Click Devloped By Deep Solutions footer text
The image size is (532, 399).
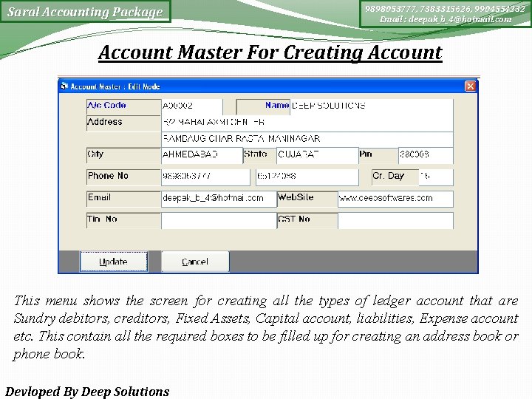(87, 392)
